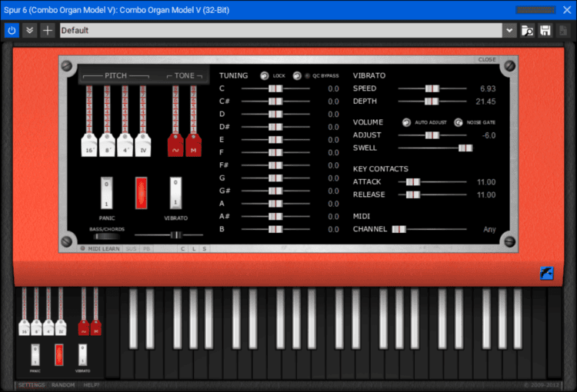577x392 pixels.
Task: Click the SUS button in bottom strip
Action: click(131, 249)
